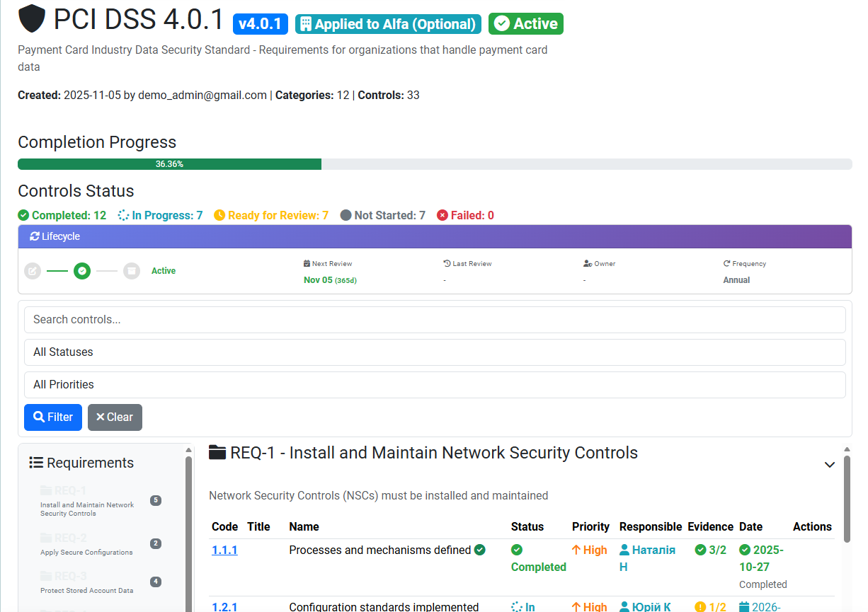
Task: Click the High priority arrow for control 1.1.1
Action: point(576,550)
